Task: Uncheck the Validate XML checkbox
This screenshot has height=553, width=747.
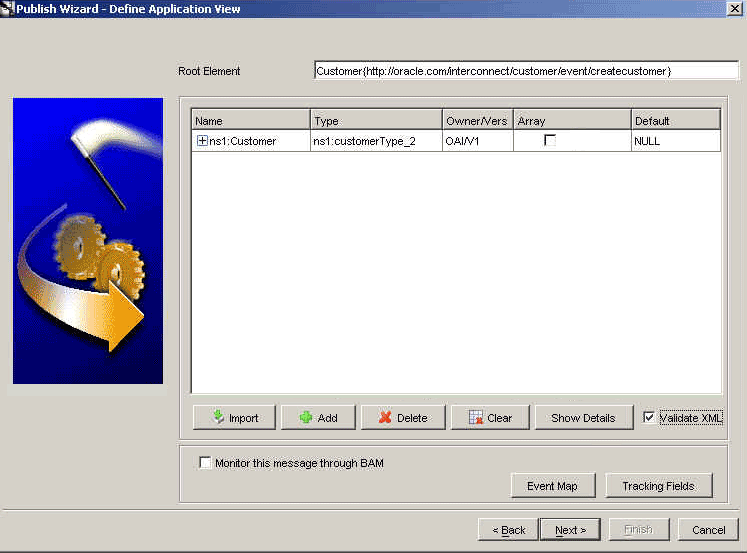Action: tap(648, 417)
